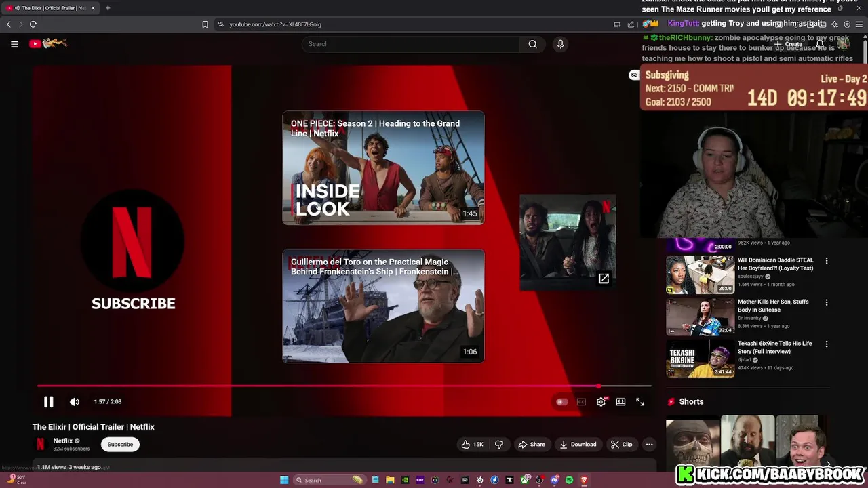868x488 pixels.
Task: Download the video
Action: [578, 445]
